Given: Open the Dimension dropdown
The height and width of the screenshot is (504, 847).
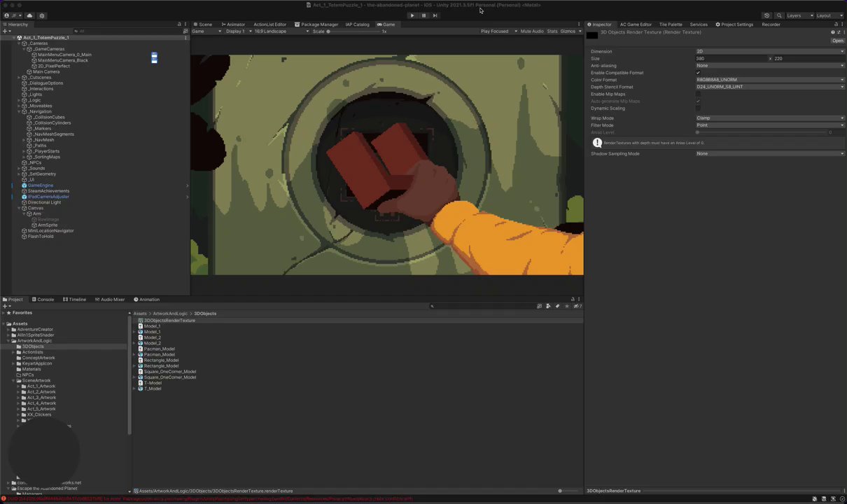Looking at the screenshot, I should pos(770,51).
